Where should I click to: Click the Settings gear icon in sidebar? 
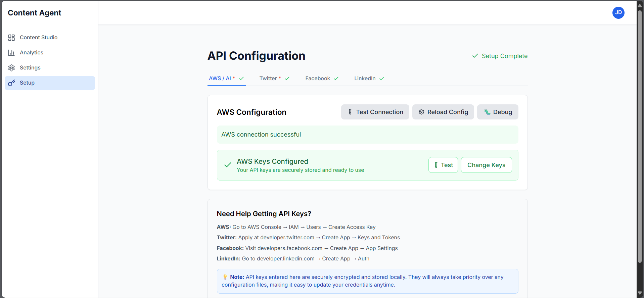coord(11,68)
